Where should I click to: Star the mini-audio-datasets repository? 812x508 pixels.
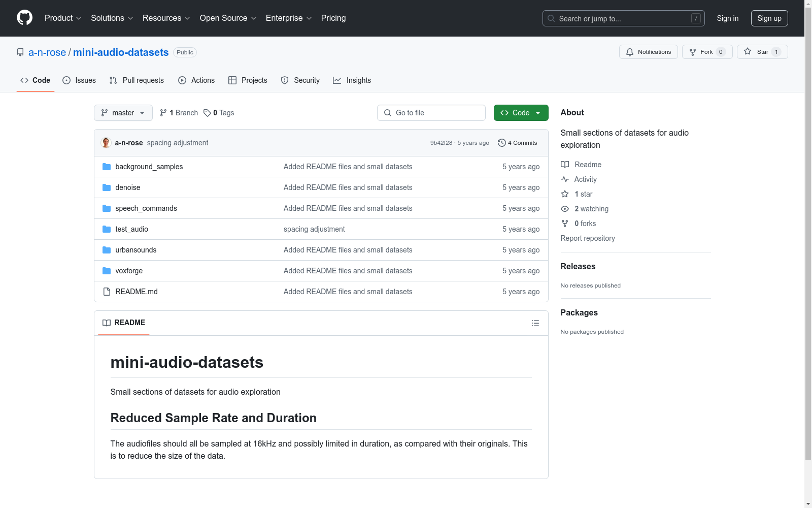pyautogui.click(x=762, y=52)
